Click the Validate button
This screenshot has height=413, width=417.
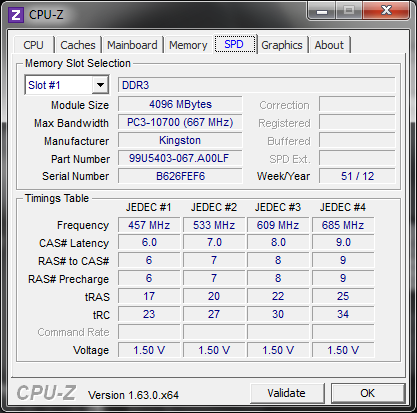287,393
